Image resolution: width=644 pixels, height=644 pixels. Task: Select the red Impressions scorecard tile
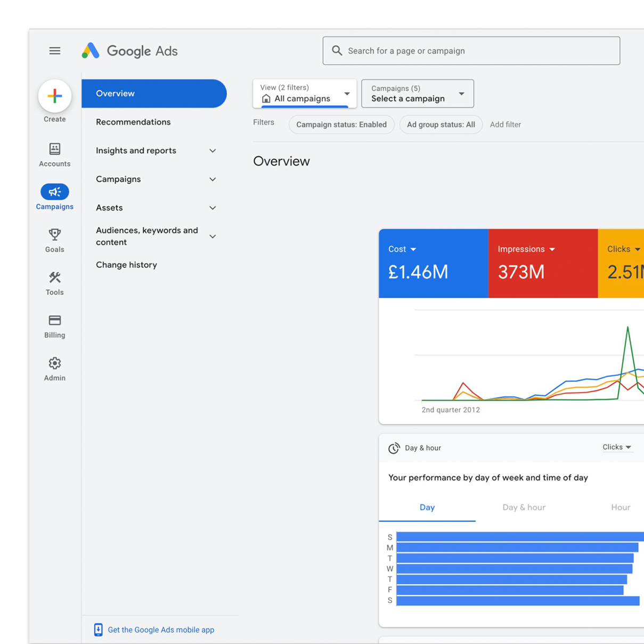point(543,264)
